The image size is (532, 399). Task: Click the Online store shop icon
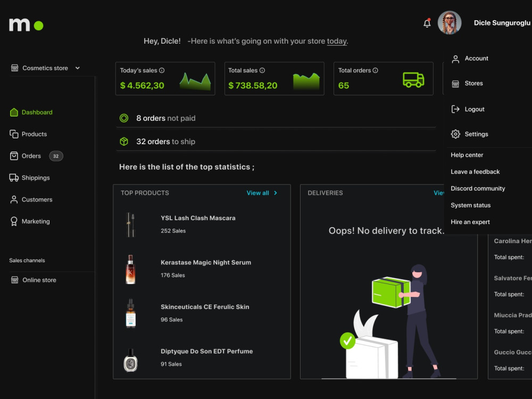14,280
